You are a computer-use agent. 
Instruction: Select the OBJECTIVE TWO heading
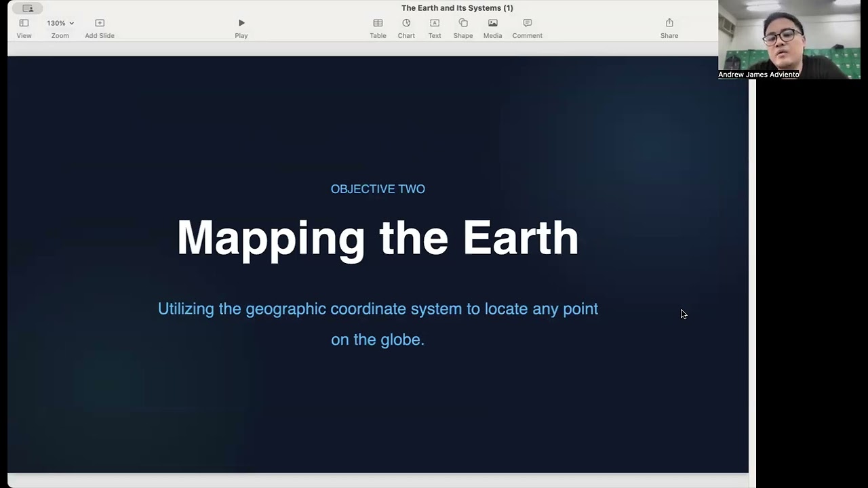pos(378,189)
